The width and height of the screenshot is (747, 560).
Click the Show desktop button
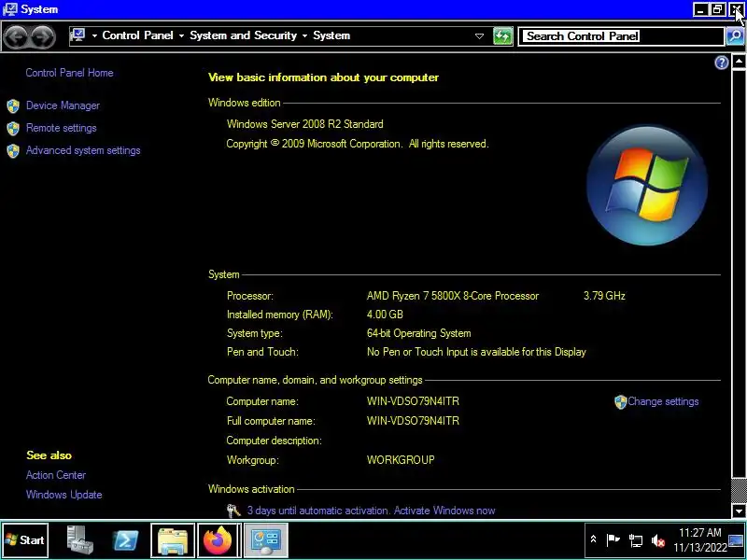click(x=737, y=540)
